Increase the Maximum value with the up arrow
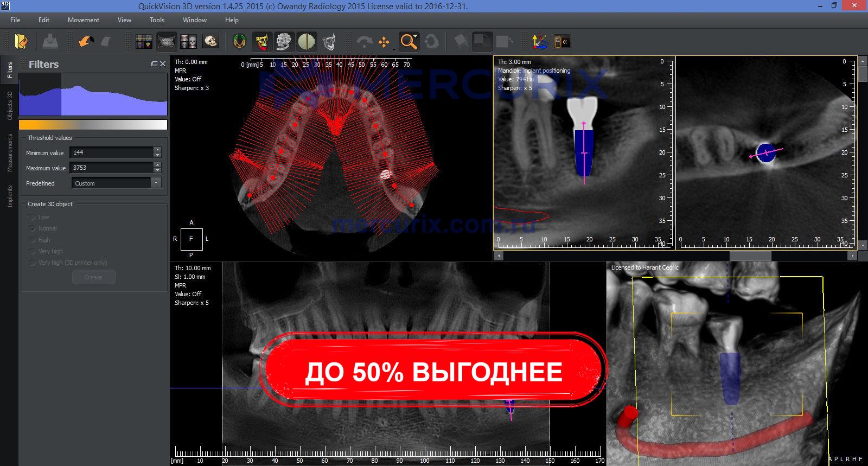This screenshot has width=868, height=466. click(157, 165)
